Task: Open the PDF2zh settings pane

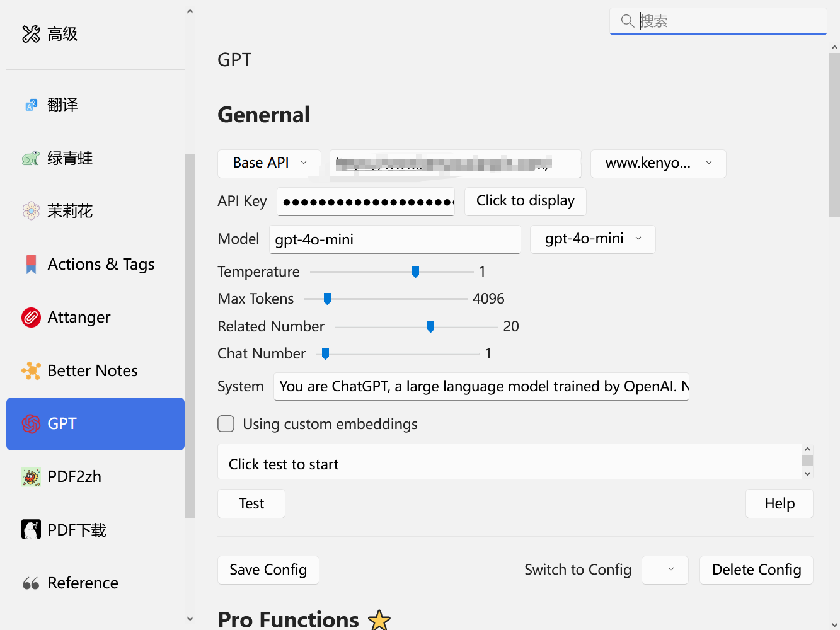Action: coord(95,477)
